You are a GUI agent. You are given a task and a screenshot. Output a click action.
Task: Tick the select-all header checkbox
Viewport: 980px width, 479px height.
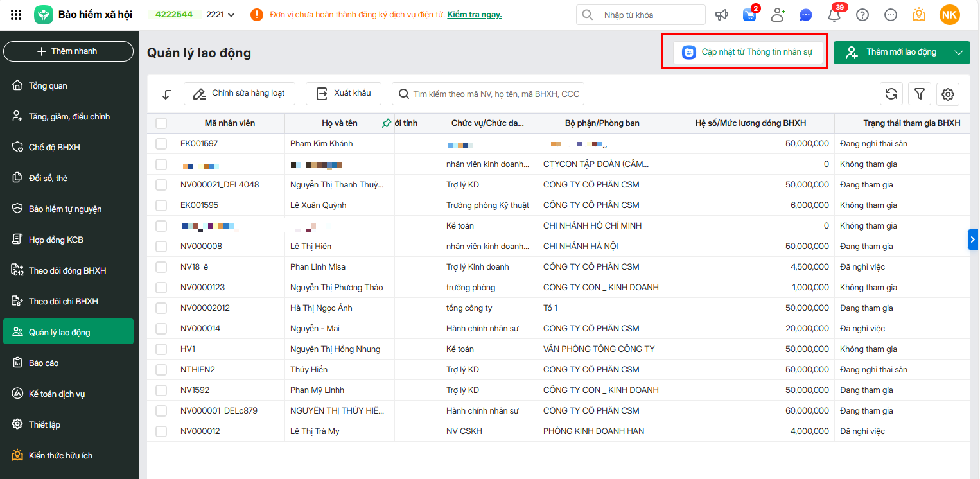(x=161, y=123)
